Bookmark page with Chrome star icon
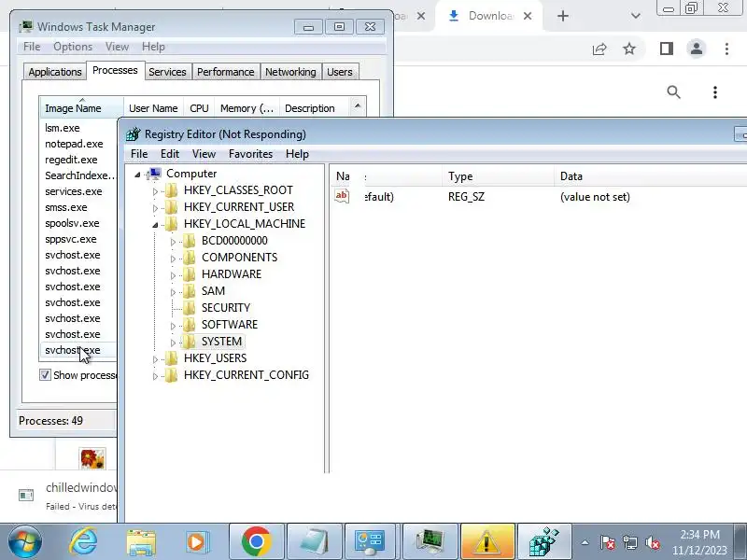 [629, 49]
